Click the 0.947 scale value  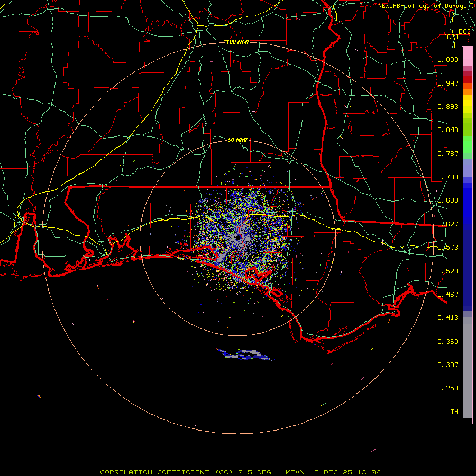[448, 83]
